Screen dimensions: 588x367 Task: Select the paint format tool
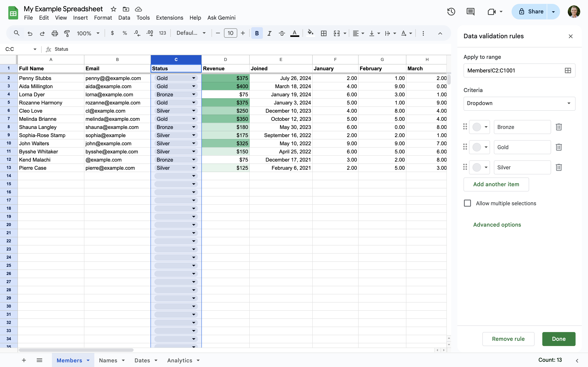pyautogui.click(x=67, y=33)
